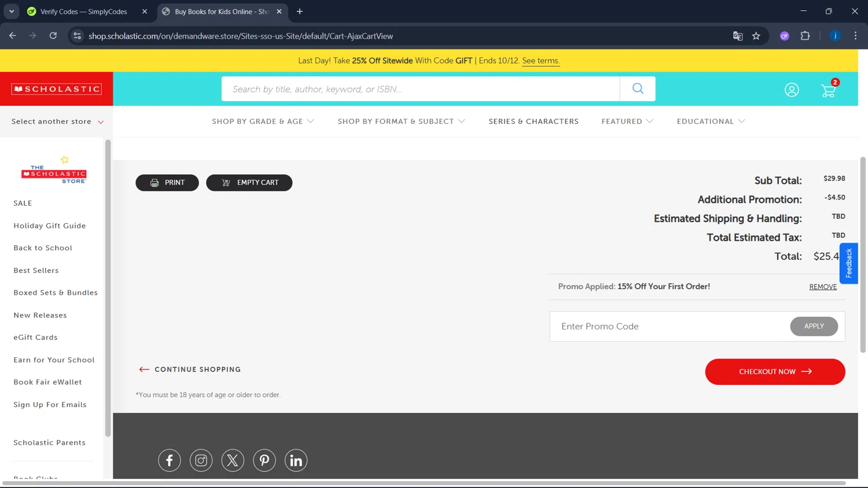Open the LinkedIn social icon
The height and width of the screenshot is (488, 868).
pyautogui.click(x=296, y=460)
